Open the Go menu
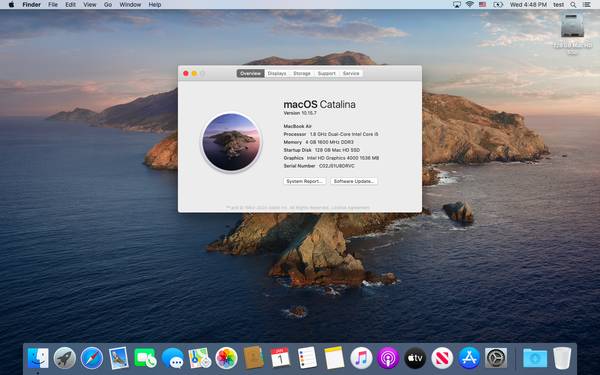The width and height of the screenshot is (600, 375). [108, 5]
